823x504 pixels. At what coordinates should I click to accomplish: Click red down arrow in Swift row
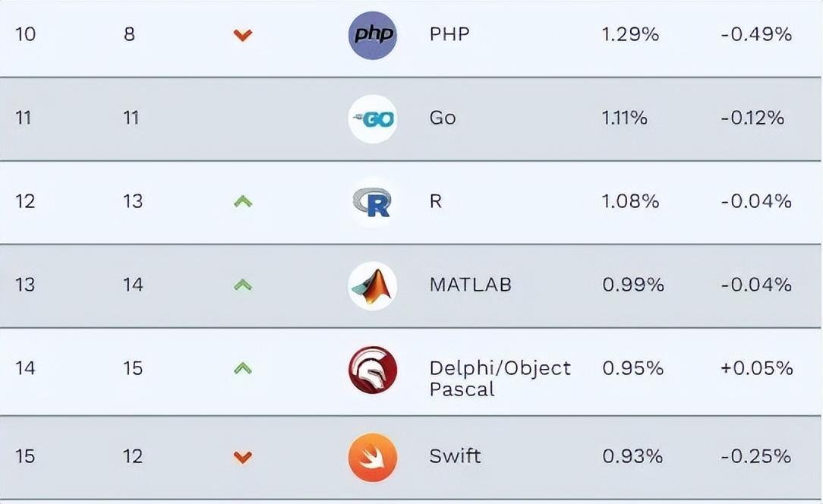(x=243, y=457)
